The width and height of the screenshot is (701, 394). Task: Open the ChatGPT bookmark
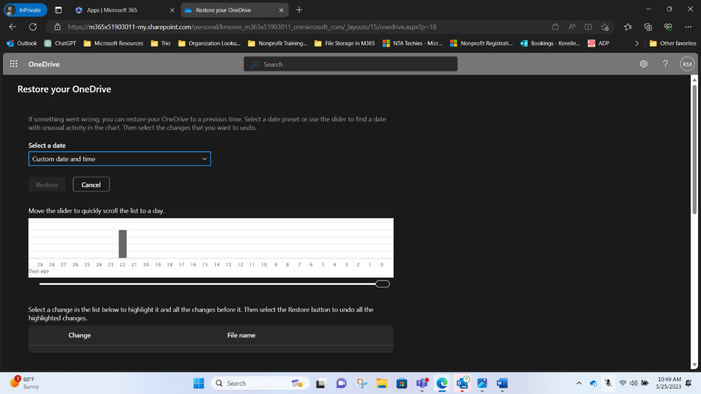(x=60, y=43)
